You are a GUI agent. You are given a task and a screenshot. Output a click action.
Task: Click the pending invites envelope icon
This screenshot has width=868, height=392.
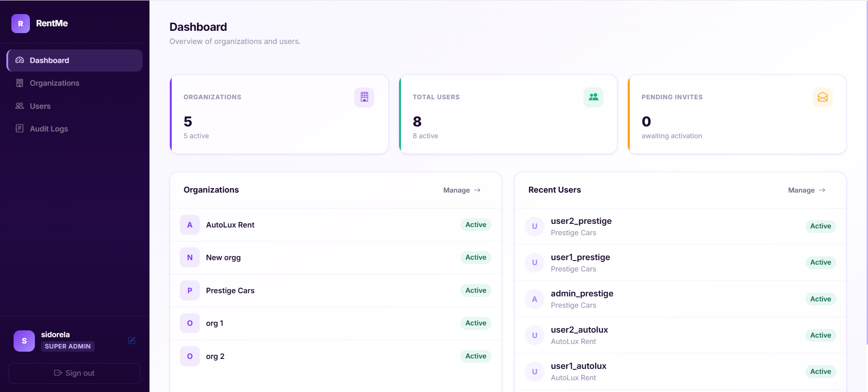pyautogui.click(x=822, y=97)
